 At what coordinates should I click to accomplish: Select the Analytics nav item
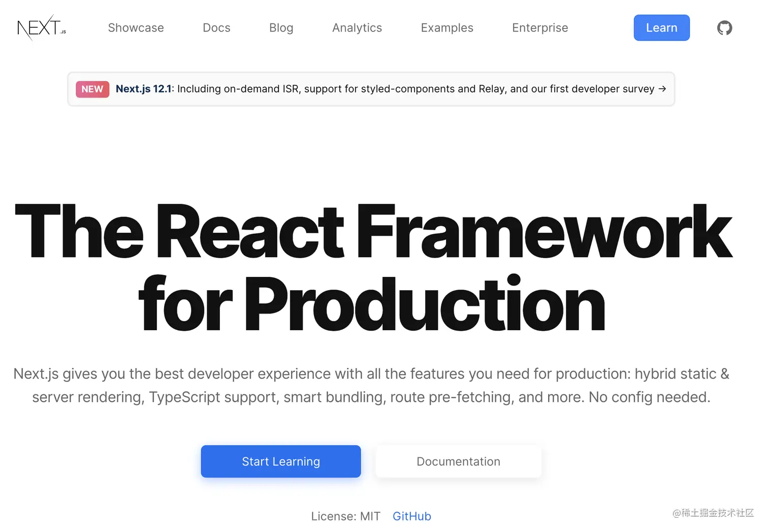pyautogui.click(x=357, y=28)
